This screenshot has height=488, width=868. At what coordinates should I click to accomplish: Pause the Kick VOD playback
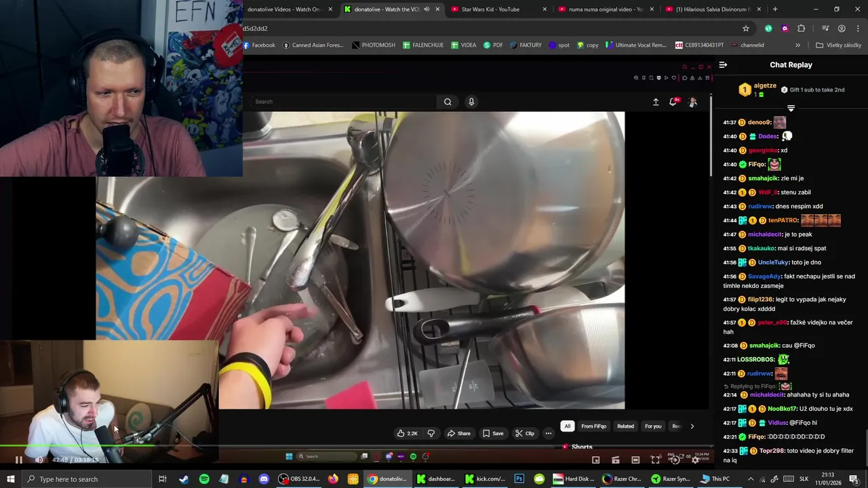tap(18, 460)
